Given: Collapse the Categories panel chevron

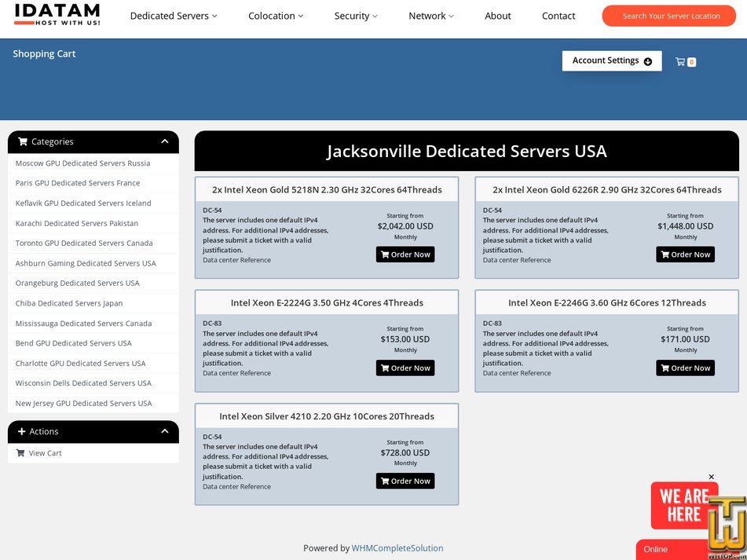Looking at the screenshot, I should [165, 141].
